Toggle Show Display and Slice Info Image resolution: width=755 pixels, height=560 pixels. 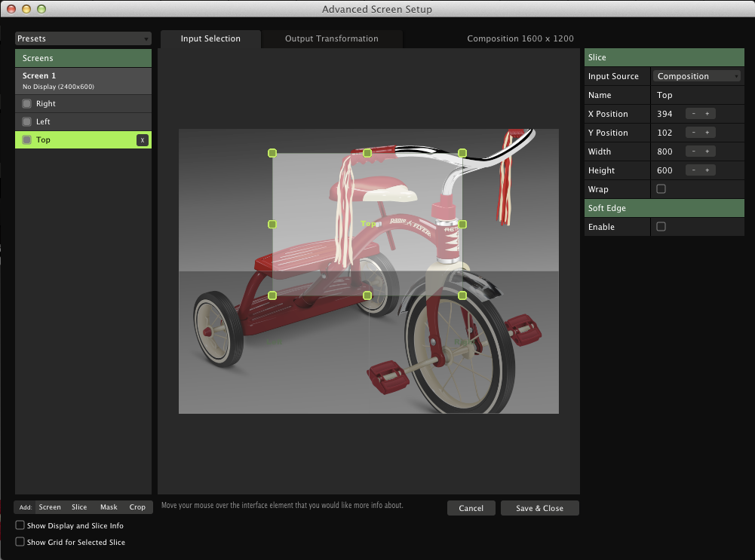coord(20,525)
